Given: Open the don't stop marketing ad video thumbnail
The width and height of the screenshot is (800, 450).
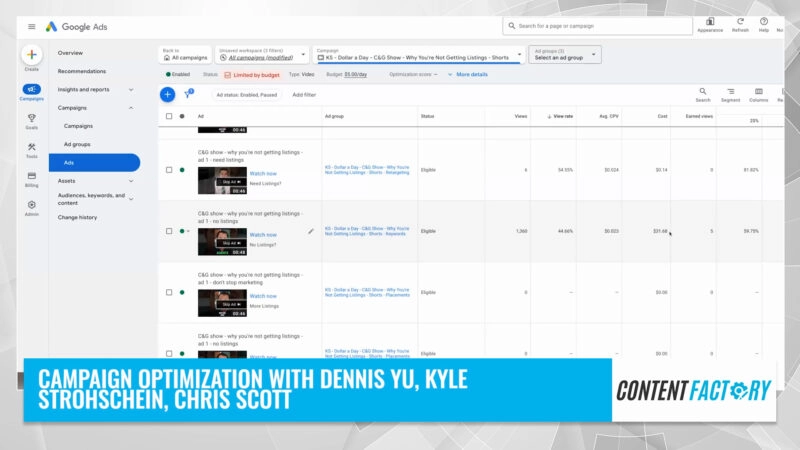Looking at the screenshot, I should [222, 303].
